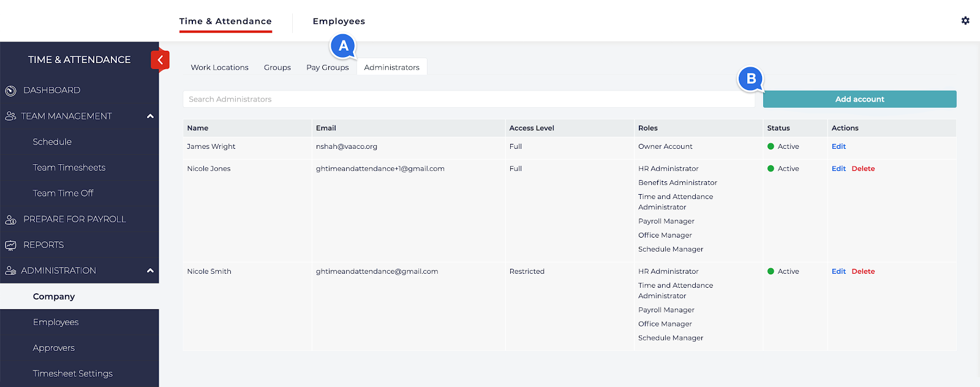Edit Nicole Smith's administrator account
980x387 pixels.
pyautogui.click(x=839, y=271)
